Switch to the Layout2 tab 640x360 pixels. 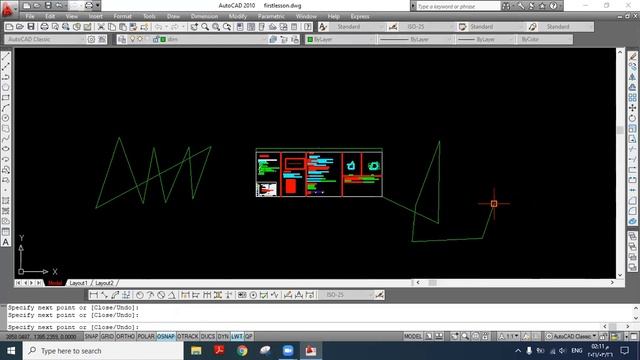tap(104, 283)
